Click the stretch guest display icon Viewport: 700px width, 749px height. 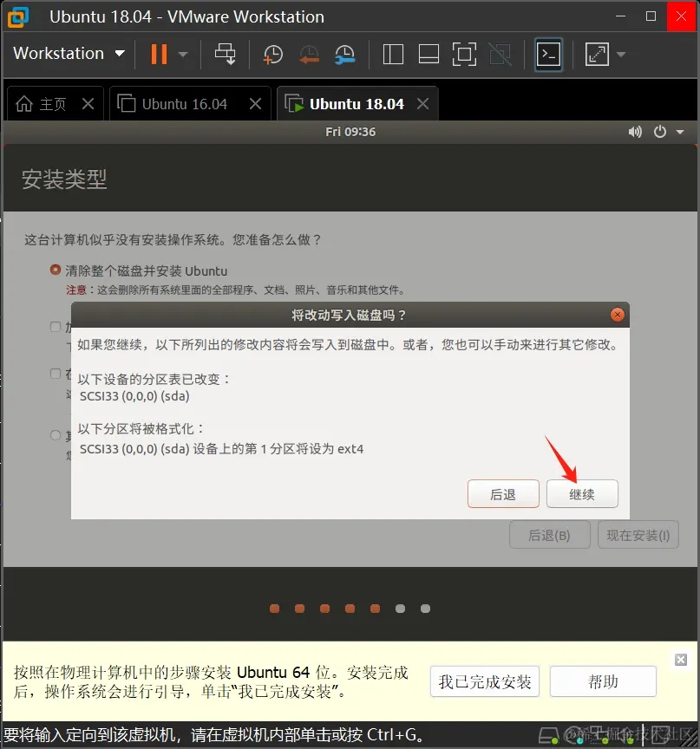[x=597, y=54]
